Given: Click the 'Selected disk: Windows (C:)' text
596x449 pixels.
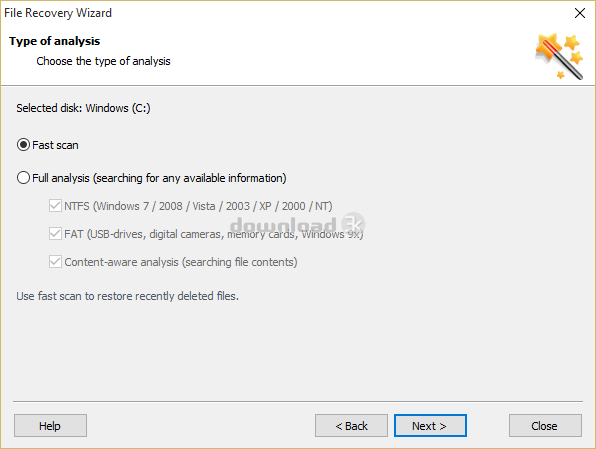Looking at the screenshot, I should (83, 108).
